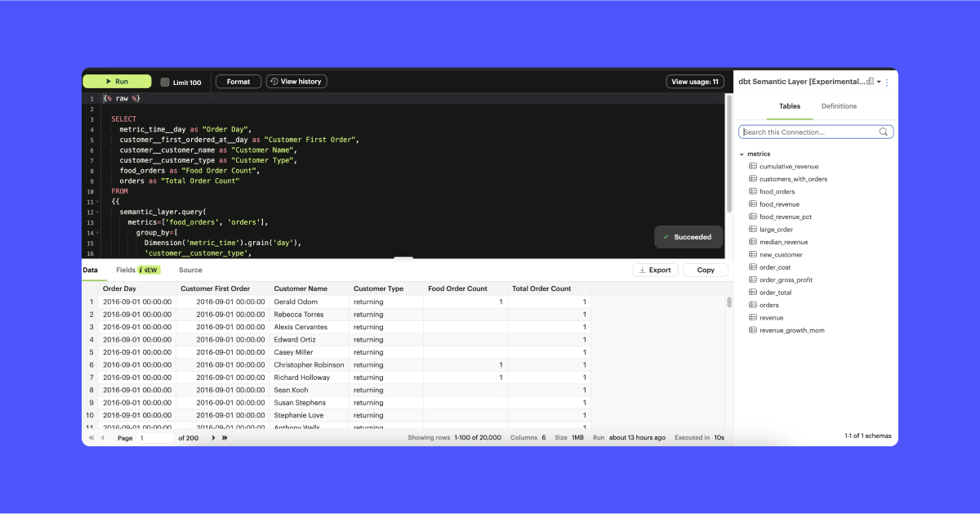Click the Format button
Viewport: 980px width, 514px height.
[238, 81]
